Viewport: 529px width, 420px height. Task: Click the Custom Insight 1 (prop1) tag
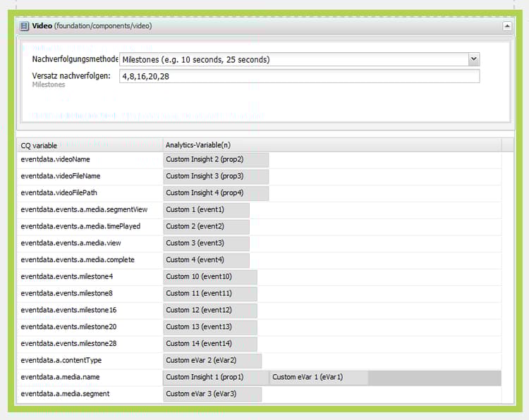pos(216,377)
